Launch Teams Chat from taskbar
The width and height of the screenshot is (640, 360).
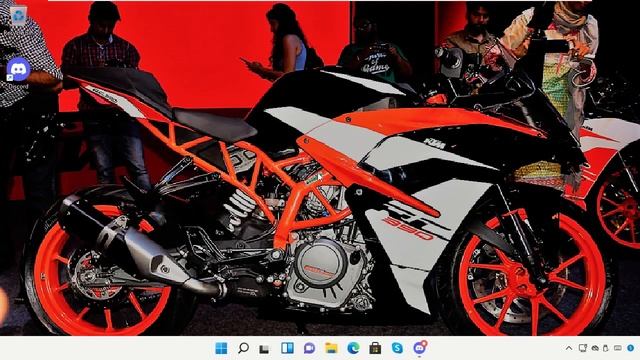[309, 348]
